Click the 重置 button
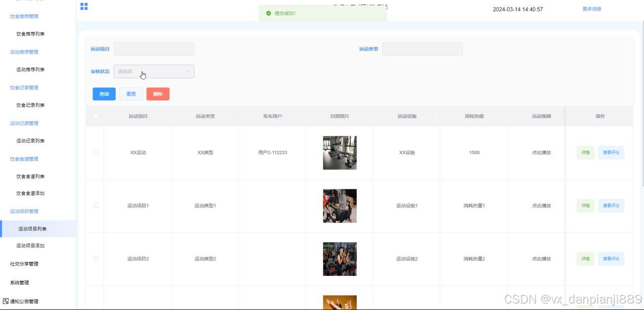Viewport: 644px width, 310px height. 131,94
